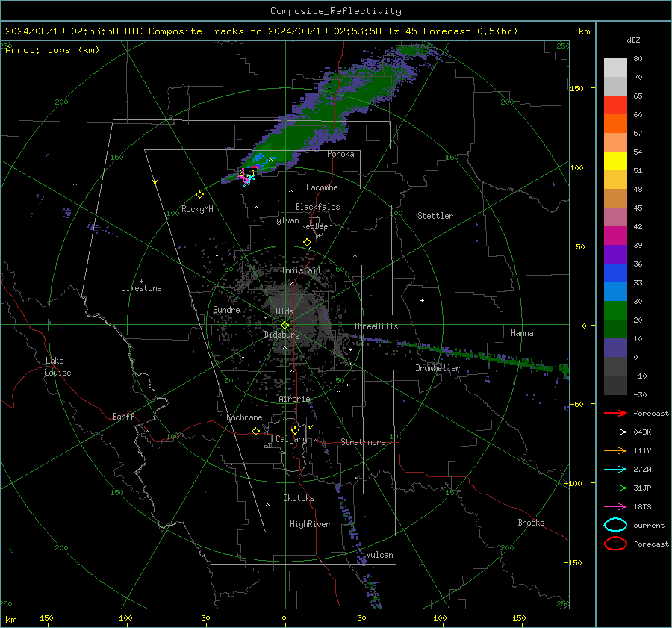Select the yellow diamond marker by RockyMH
This screenshot has height=628, width=672.
pyautogui.click(x=199, y=195)
